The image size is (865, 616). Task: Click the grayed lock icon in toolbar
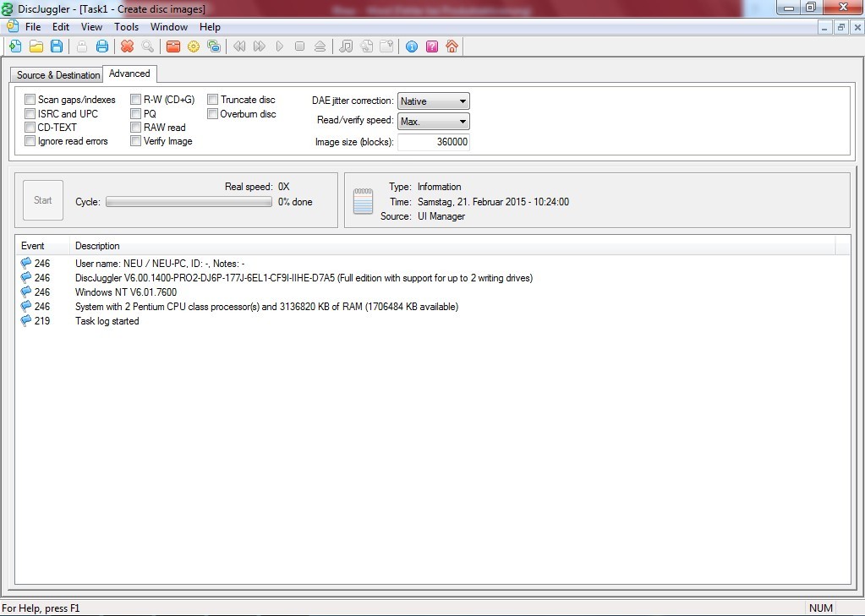[x=82, y=46]
